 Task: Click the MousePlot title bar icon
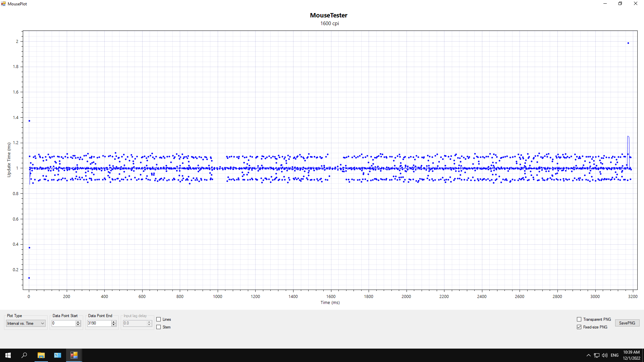point(3,4)
